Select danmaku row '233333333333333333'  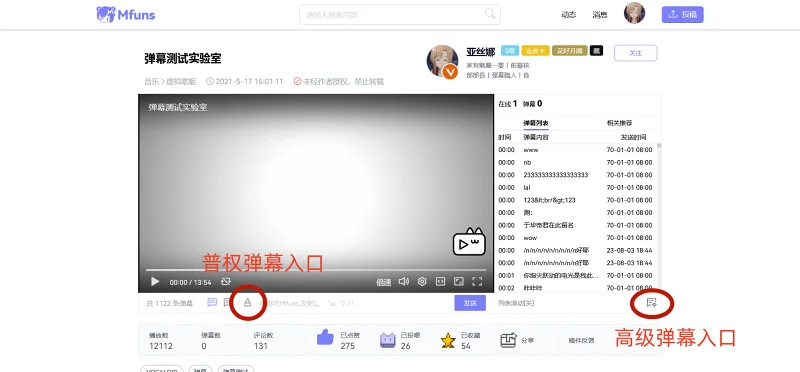click(576, 175)
